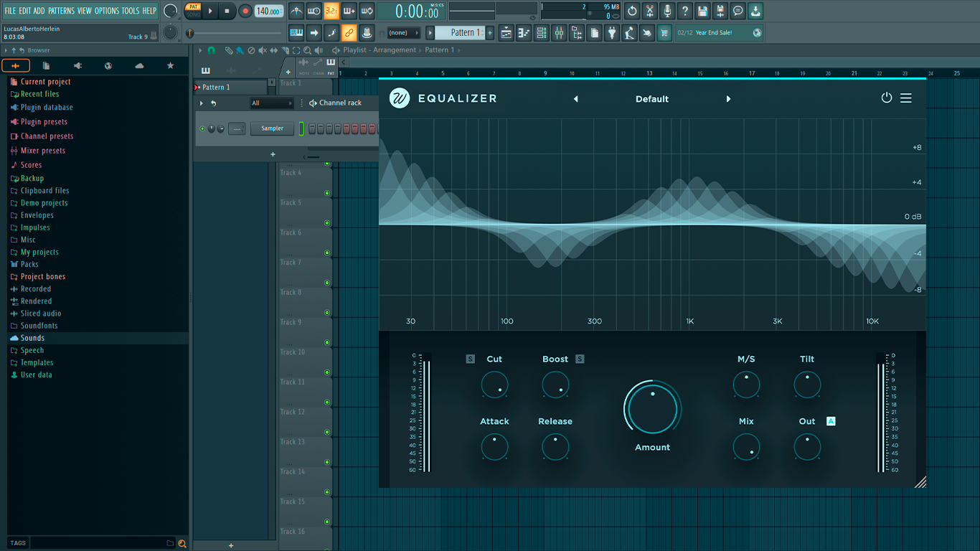The width and height of the screenshot is (980, 551).
Task: Open the Mixer view icon
Action: [x=559, y=32]
